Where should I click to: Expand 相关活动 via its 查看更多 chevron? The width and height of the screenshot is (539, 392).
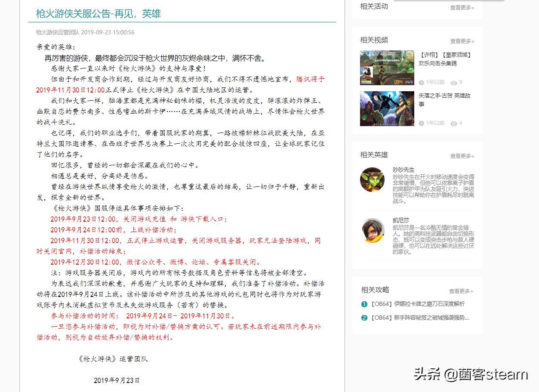472,7
